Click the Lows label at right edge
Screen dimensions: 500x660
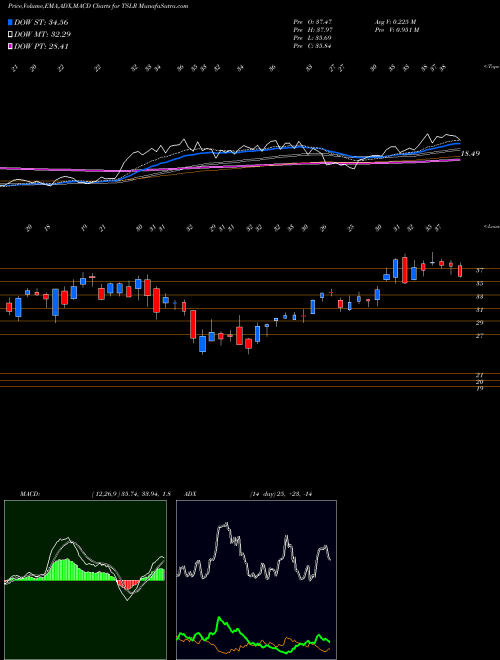click(x=491, y=226)
